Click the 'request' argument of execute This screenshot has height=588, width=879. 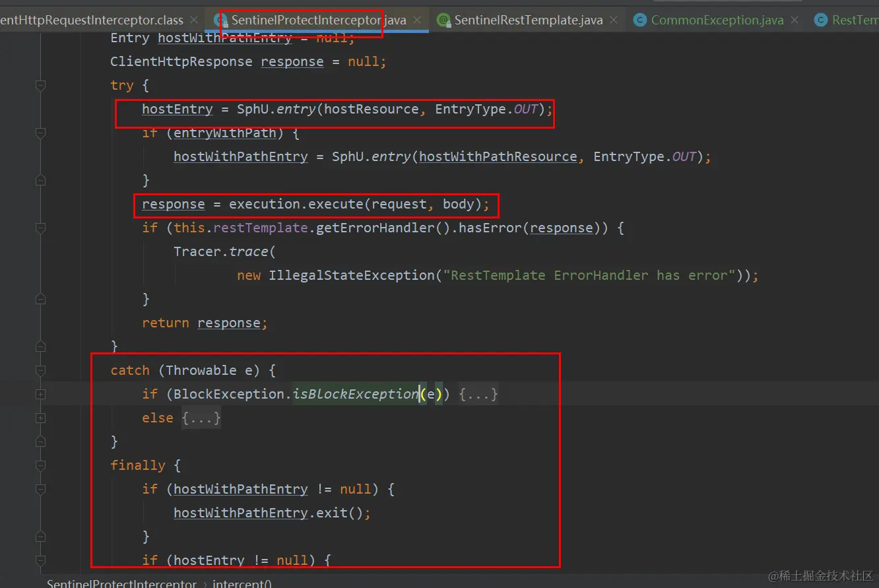(x=399, y=204)
